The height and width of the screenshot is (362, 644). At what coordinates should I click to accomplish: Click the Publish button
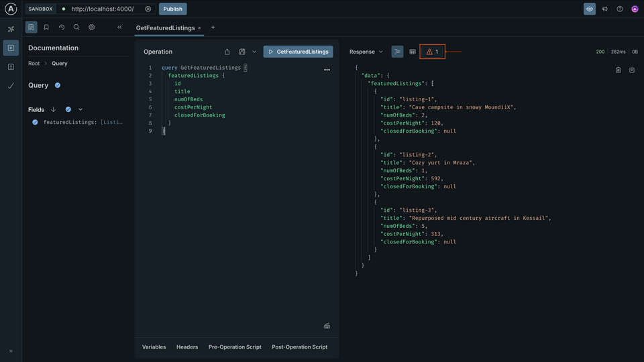[x=172, y=9]
